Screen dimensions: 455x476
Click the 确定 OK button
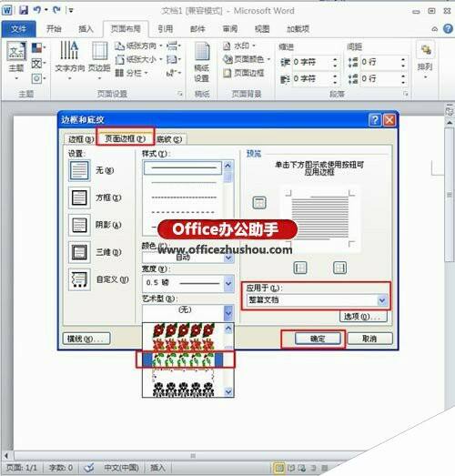318,339
